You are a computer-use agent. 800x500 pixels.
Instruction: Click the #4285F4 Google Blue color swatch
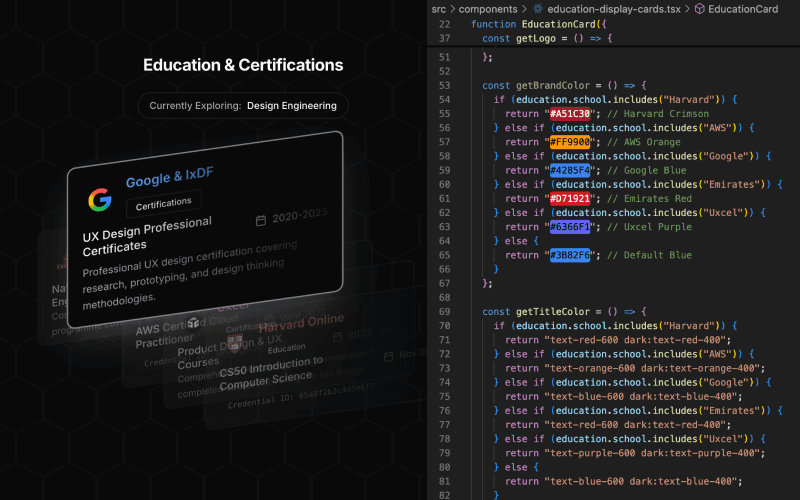tap(570, 170)
